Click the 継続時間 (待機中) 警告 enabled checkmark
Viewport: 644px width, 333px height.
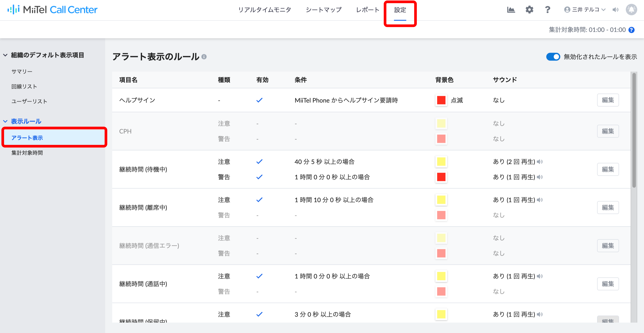259,177
